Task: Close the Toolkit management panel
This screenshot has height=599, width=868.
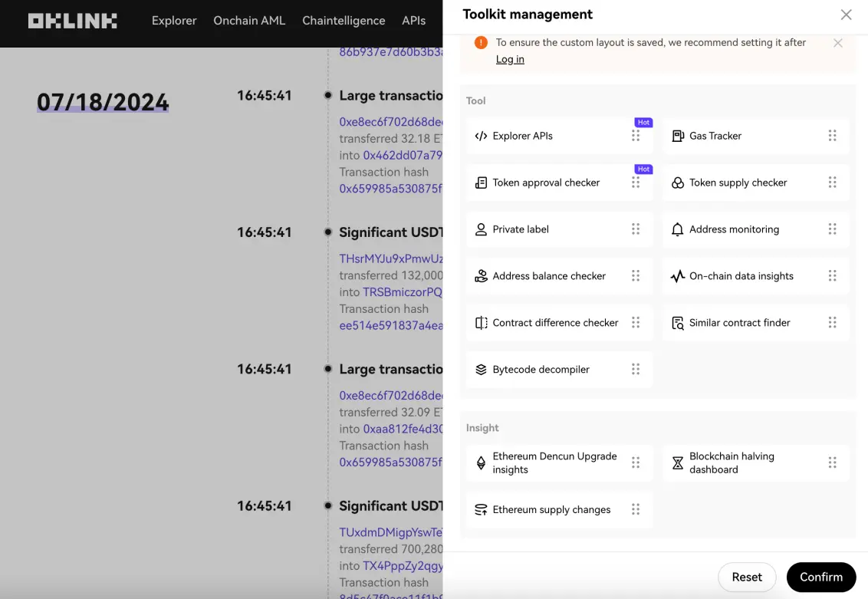Action: (846, 15)
